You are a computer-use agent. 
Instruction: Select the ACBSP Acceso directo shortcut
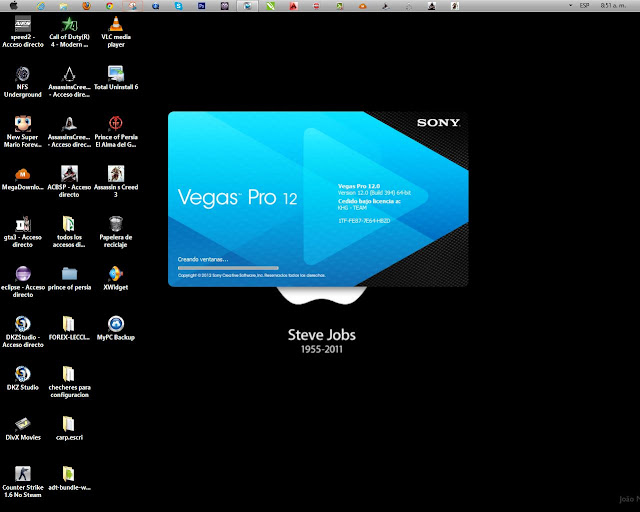(69, 182)
